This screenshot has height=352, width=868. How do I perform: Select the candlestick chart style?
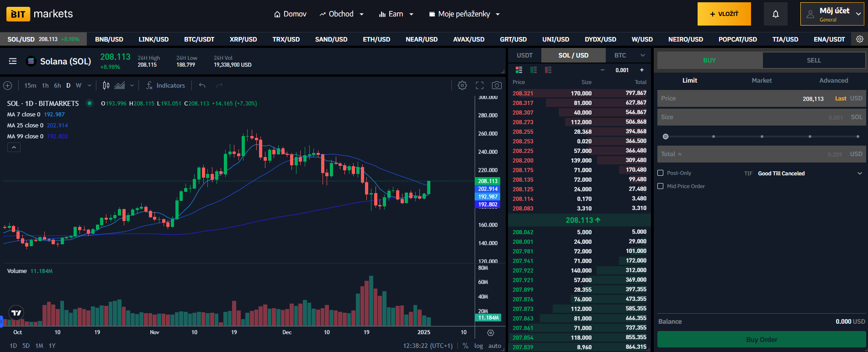pyautogui.click(x=106, y=85)
